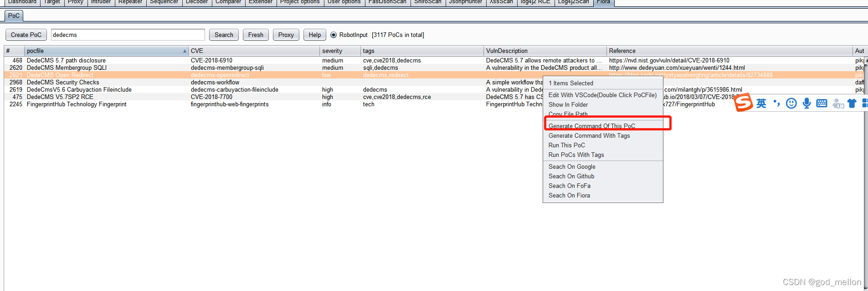Viewport: 868px width, 291px height.
Task: Open the log4j2 RCE tab
Action: (x=535, y=2)
